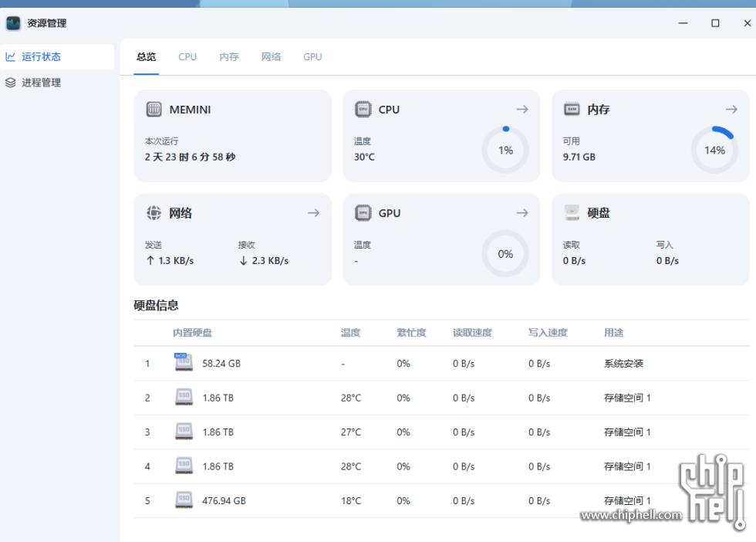Expand GPU details with its arrow
This screenshot has width=756, height=542.
pyautogui.click(x=521, y=212)
